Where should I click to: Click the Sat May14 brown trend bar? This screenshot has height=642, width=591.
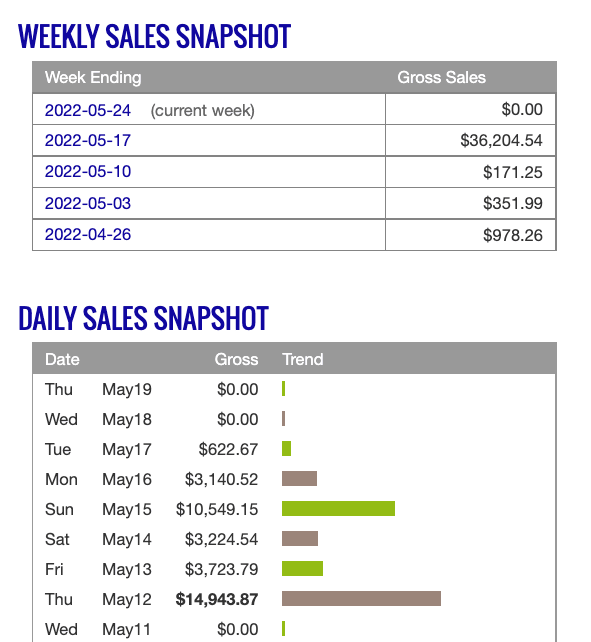click(300, 538)
